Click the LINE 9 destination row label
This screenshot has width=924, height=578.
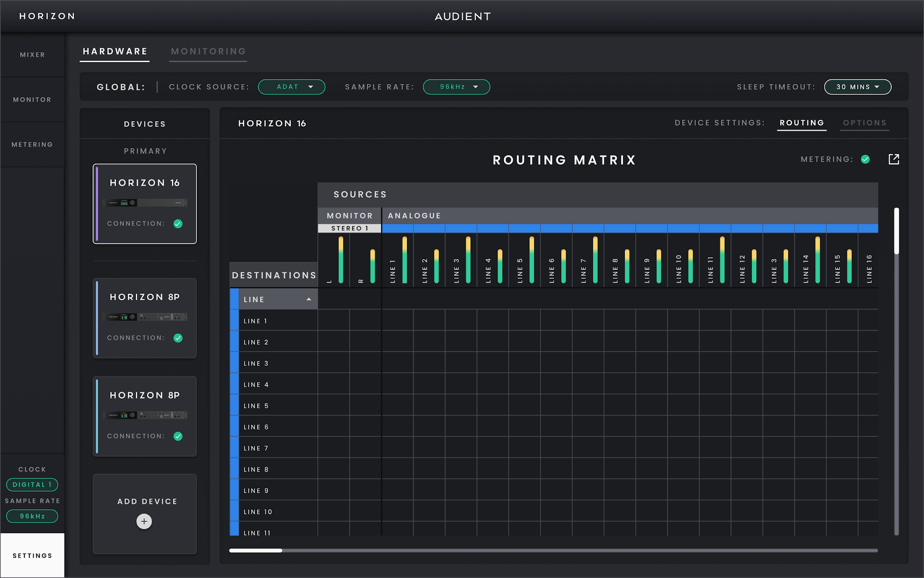point(256,491)
